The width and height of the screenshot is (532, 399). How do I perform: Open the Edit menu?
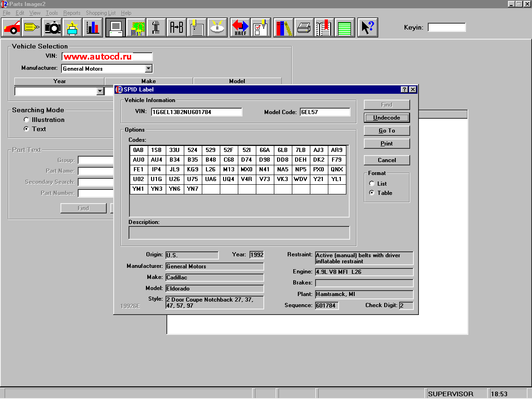pyautogui.click(x=20, y=13)
